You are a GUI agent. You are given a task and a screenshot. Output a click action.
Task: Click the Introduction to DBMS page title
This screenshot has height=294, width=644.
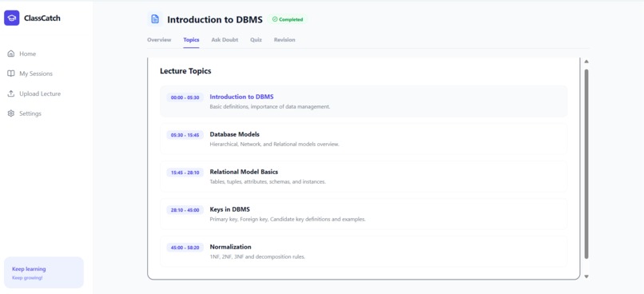coord(215,19)
